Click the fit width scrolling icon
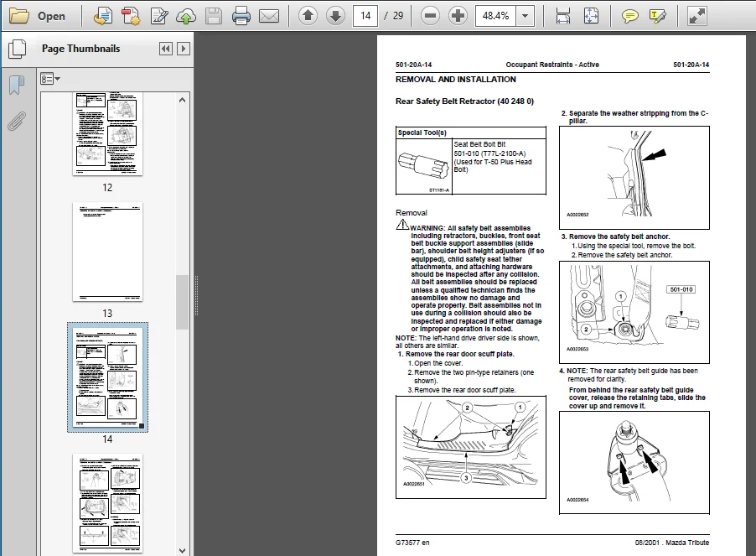 (x=563, y=16)
